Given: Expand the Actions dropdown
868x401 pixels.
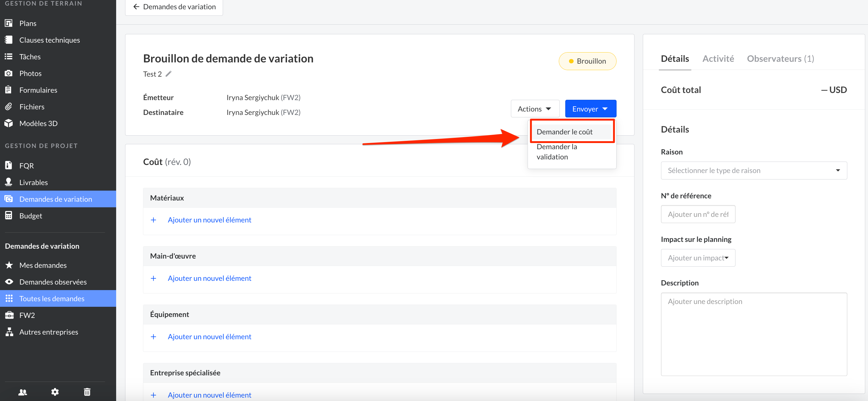Looking at the screenshot, I should pos(534,109).
